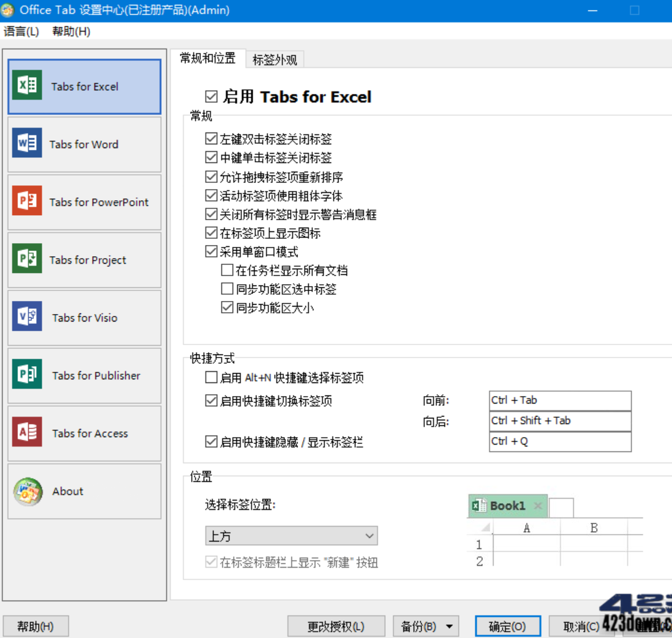This screenshot has width=672, height=638.
Task: Toggle 活动标签项使用粗体字体 checkbox
Action: coord(211,195)
